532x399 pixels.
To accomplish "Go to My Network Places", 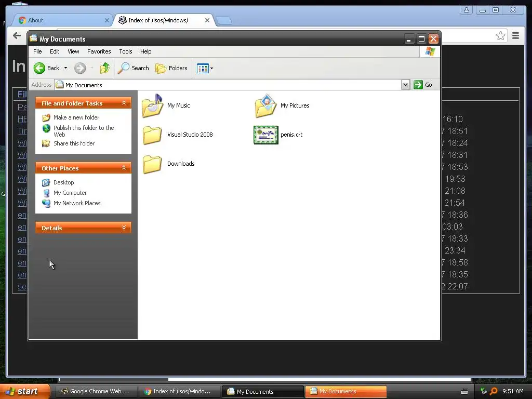I will coord(77,203).
